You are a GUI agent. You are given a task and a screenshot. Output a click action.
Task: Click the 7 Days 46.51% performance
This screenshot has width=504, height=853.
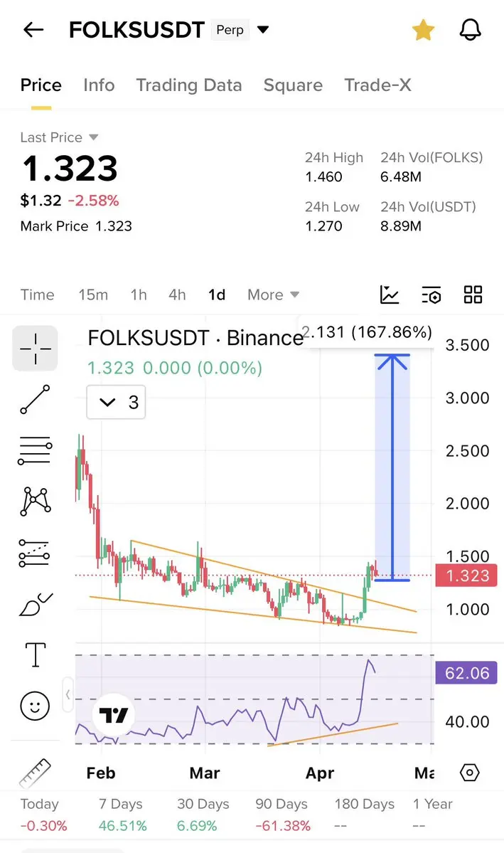click(123, 815)
